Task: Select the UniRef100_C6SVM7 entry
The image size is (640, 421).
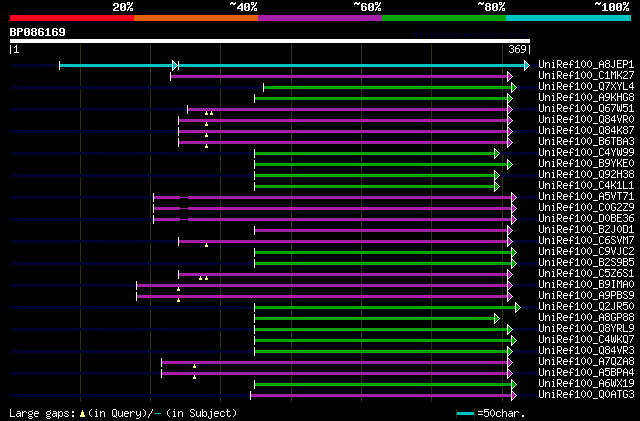Action: [586, 241]
